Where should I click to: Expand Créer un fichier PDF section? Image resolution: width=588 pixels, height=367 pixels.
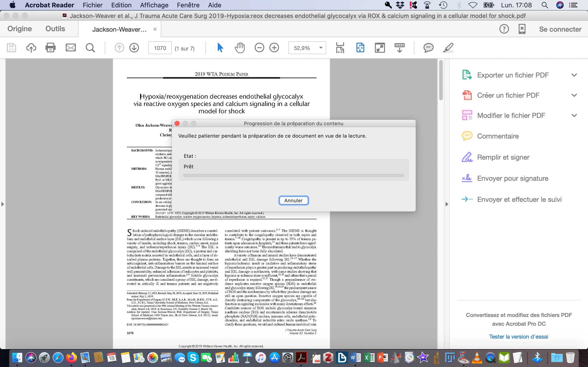574,95
